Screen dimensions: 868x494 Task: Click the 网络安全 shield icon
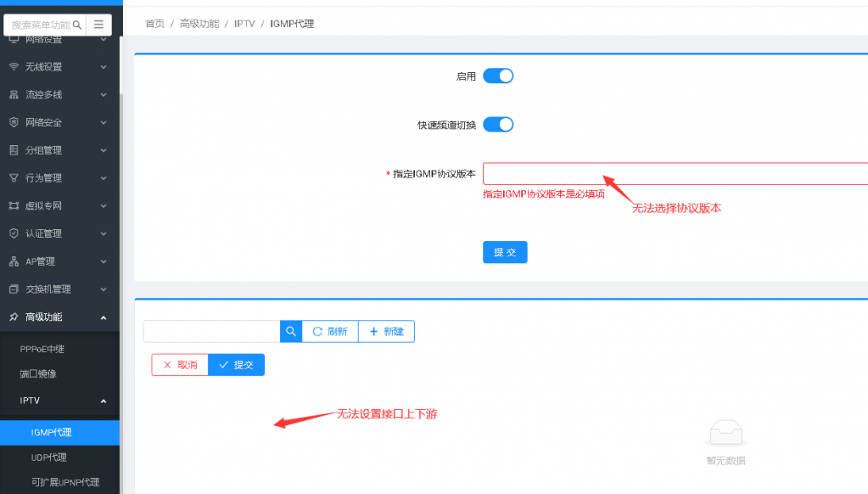(x=14, y=122)
